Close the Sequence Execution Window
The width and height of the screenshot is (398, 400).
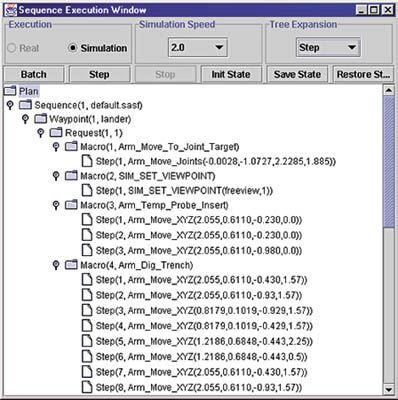[x=388, y=10]
